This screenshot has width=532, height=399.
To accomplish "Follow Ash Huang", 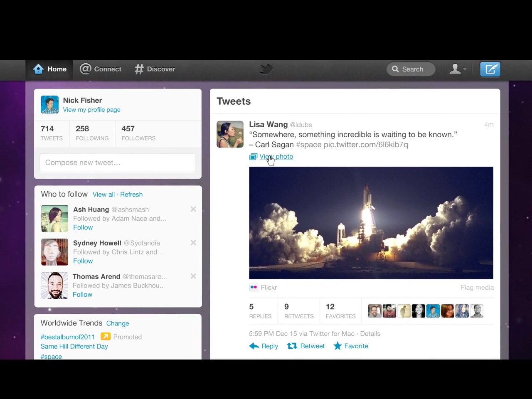I will 83,227.
